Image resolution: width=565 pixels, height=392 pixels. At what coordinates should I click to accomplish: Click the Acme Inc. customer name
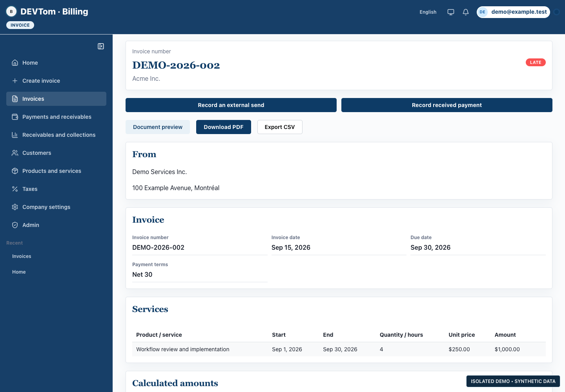146,78
